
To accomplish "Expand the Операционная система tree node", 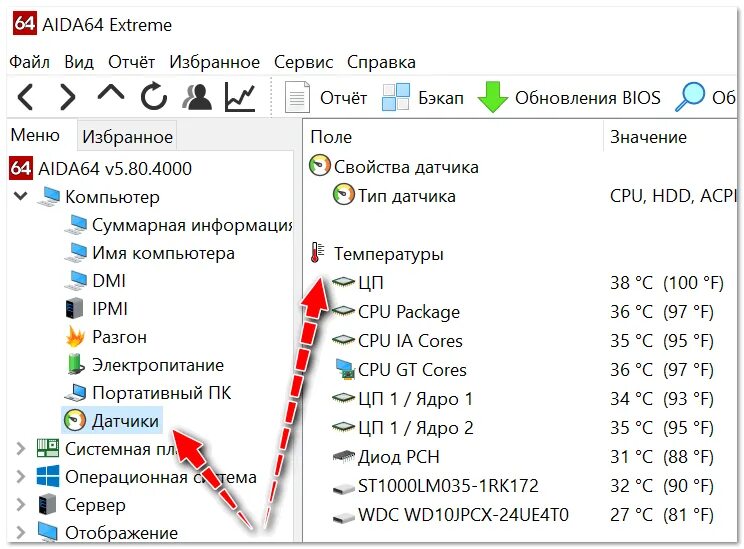I will (21, 476).
